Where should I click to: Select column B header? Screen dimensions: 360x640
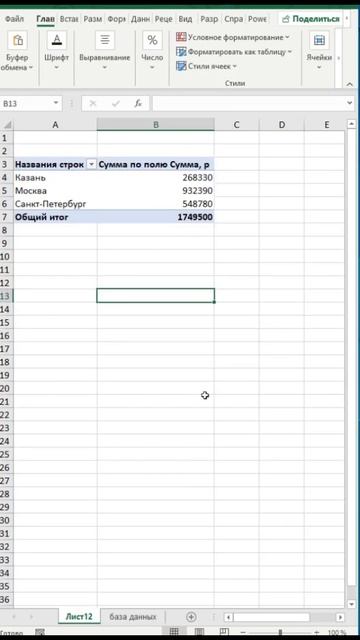coord(156,124)
